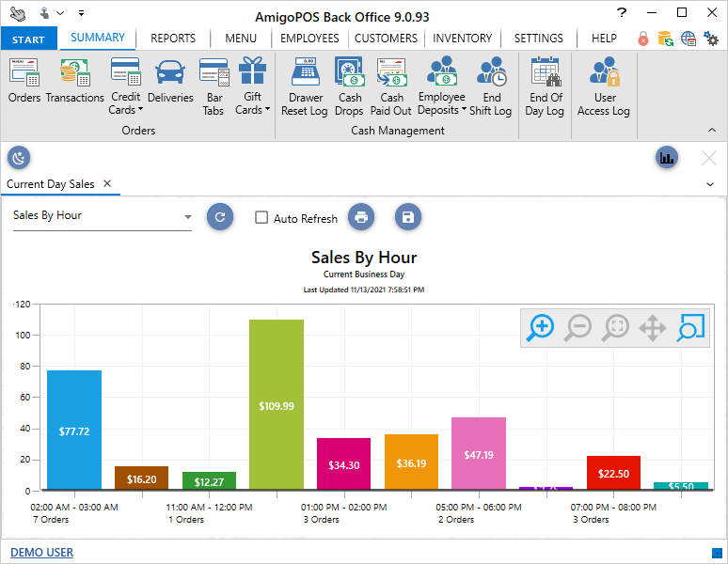Viewport: 728px width, 564px height.
Task: Open the quick access toolbar customize arrow
Action: 81,13
